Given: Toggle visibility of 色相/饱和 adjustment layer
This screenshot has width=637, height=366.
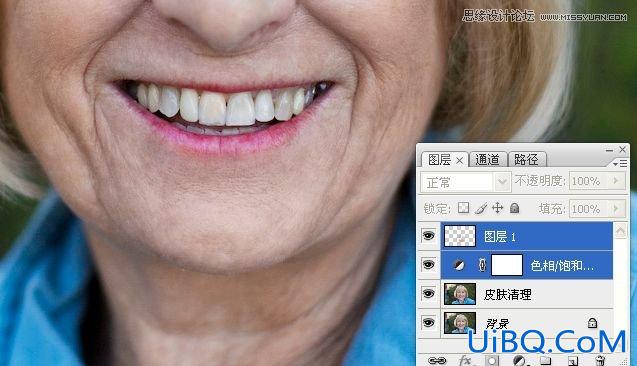Looking at the screenshot, I should [x=428, y=265].
